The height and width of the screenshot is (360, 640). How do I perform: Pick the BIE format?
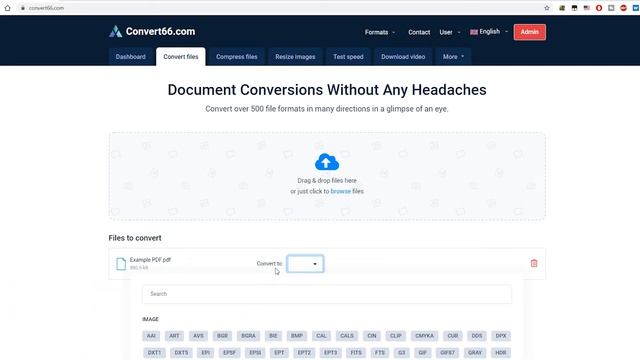point(273,336)
